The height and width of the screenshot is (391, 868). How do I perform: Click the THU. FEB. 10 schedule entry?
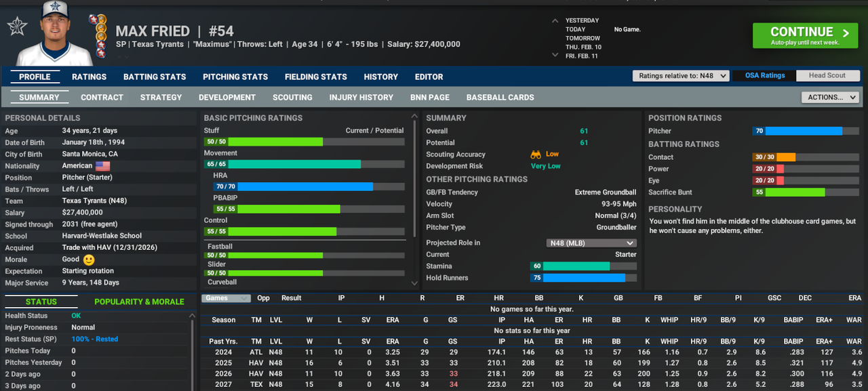(x=583, y=47)
